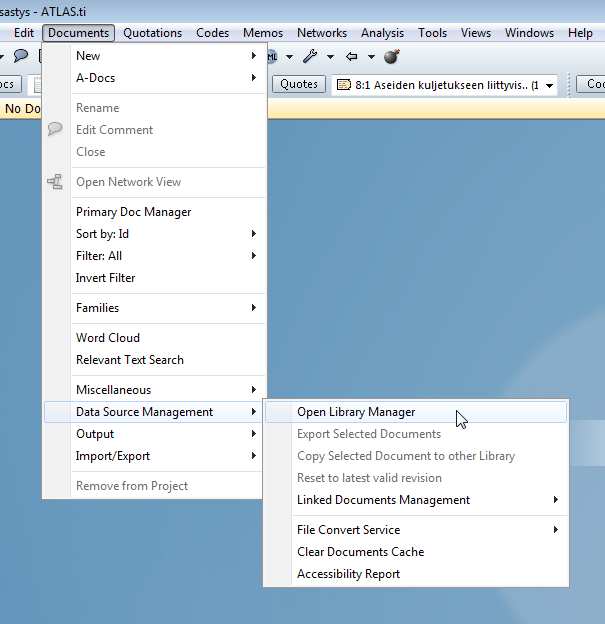Viewport: 605px width, 624px height.
Task: Select quotation 8:1 Aseiden kuljetukseen combo box
Action: click(x=443, y=85)
